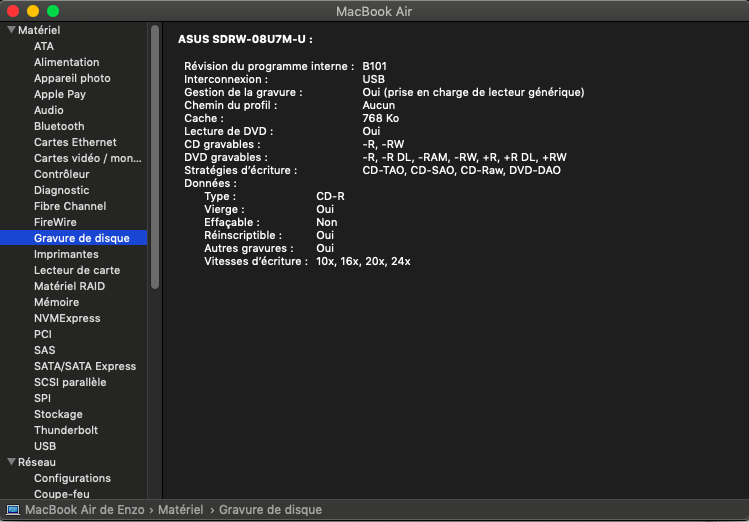Collapse the Réseau section triangle
The height and width of the screenshot is (522, 749).
(11, 462)
